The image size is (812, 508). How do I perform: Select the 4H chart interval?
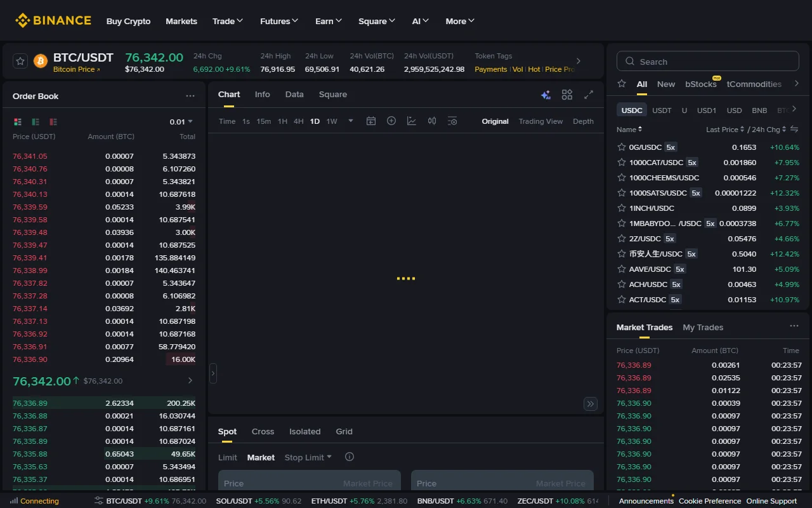298,121
